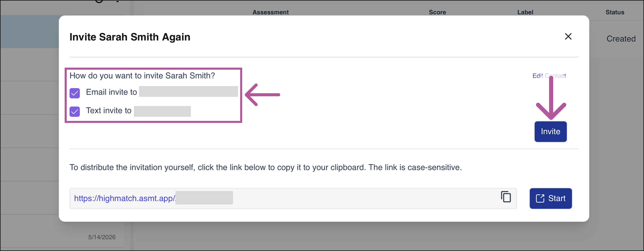Click the external-link icon on Start button
This screenshot has width=644, height=251.
tap(540, 198)
